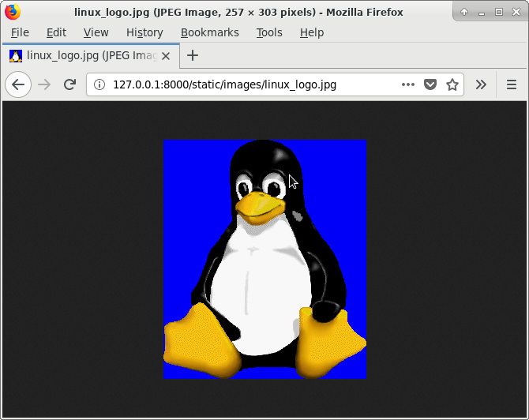
Task: Roll up window with the up-arrow button
Action: tap(464, 12)
